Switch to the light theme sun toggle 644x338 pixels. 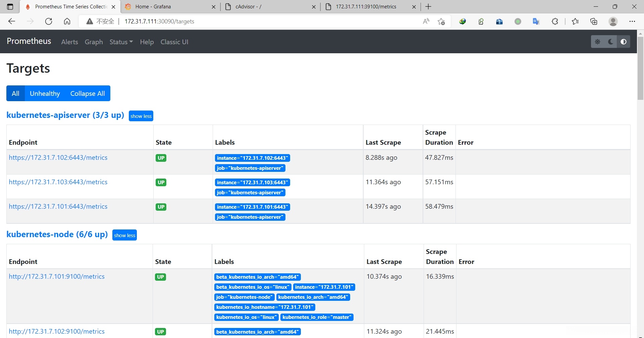(x=597, y=42)
